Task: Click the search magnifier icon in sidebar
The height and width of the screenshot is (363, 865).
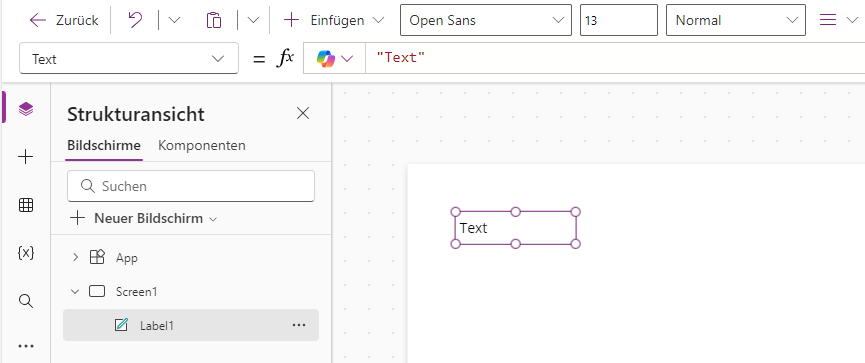Action: [25, 301]
